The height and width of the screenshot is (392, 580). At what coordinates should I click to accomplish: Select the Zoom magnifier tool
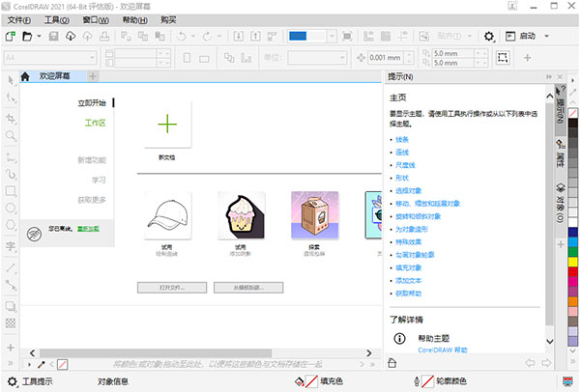click(11, 137)
